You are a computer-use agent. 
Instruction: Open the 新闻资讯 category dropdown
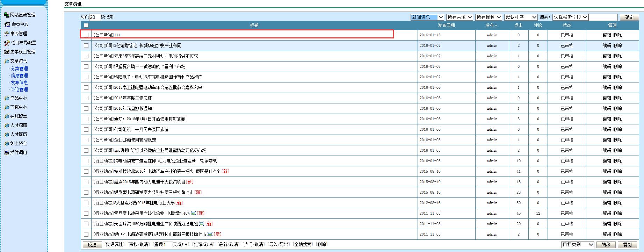427,17
